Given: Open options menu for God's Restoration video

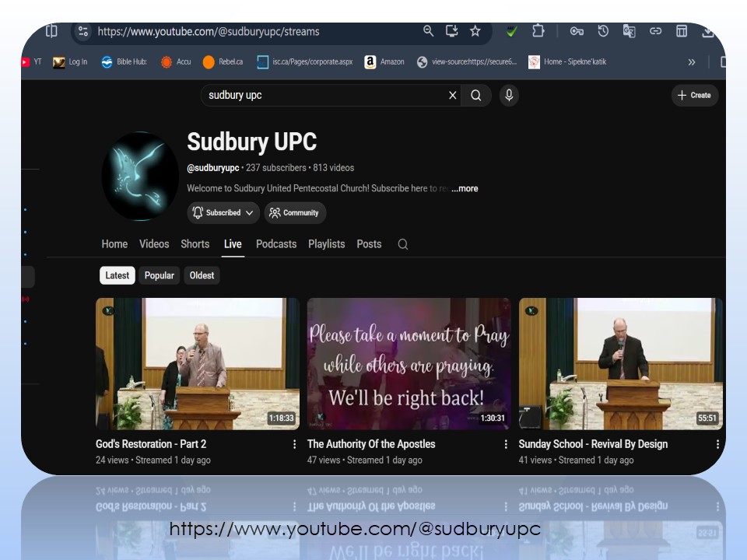Looking at the screenshot, I should [294, 444].
